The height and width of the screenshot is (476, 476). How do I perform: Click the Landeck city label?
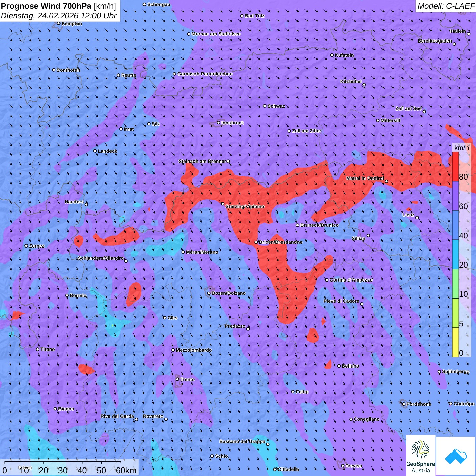[107, 151]
